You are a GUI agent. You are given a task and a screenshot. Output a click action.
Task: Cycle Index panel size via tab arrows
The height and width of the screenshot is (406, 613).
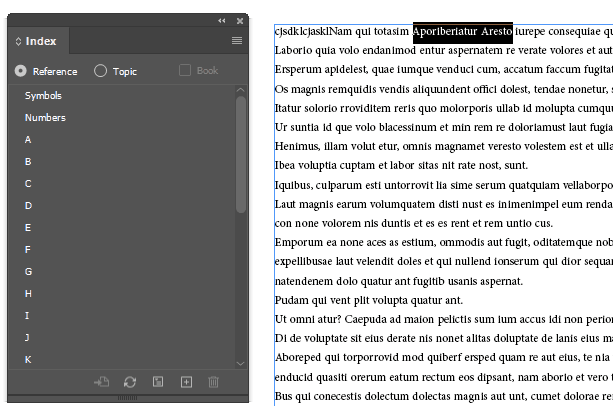coord(18,41)
